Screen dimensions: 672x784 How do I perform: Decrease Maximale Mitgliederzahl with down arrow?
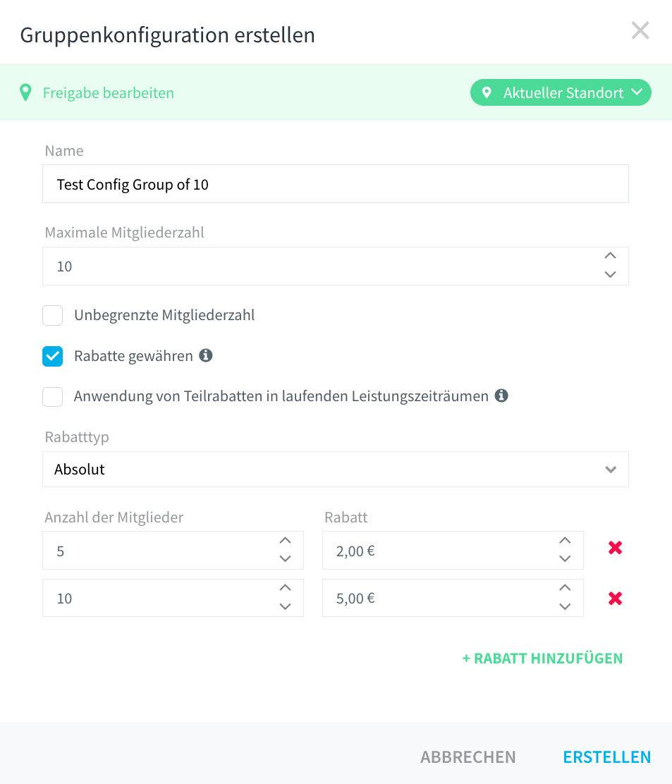click(610, 274)
